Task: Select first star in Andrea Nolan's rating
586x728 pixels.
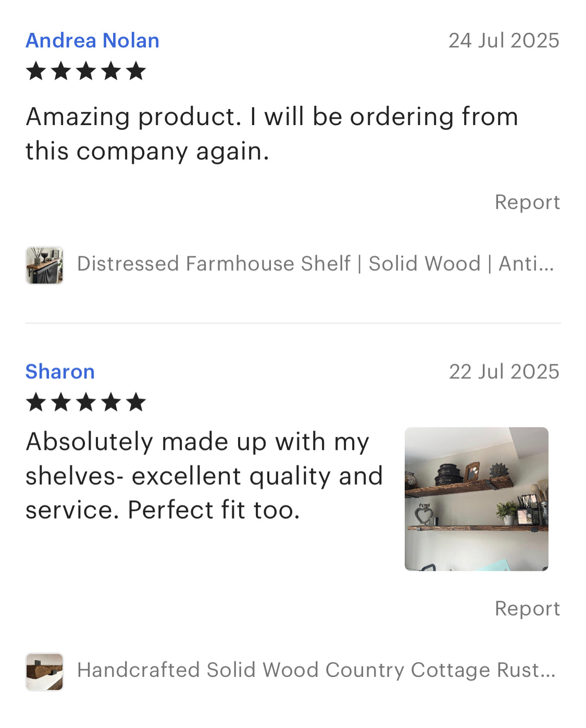Action: (x=35, y=71)
